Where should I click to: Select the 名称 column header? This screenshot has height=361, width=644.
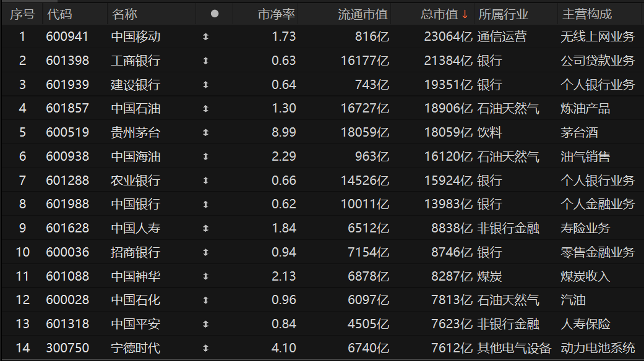[125, 14]
